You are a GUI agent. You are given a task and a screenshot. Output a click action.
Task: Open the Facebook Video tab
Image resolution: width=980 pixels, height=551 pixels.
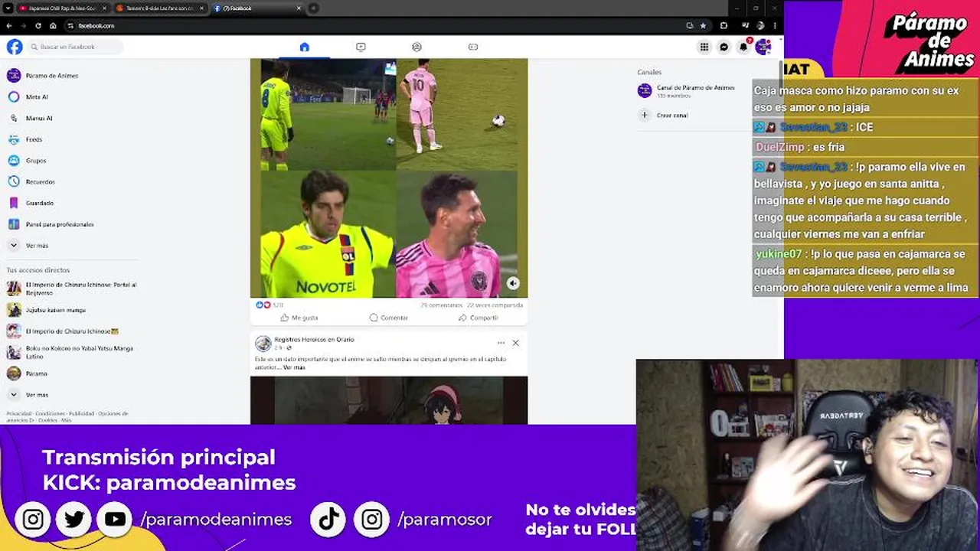(x=361, y=47)
